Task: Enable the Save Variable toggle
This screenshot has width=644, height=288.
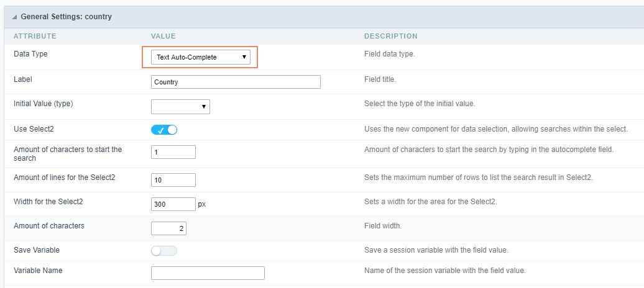Action: tap(164, 251)
